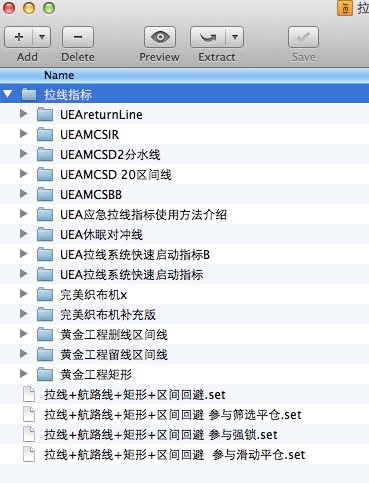Select the UEA应急拉线指标使用方法介绍 row text
The height and width of the screenshot is (483, 369).
pos(143,215)
